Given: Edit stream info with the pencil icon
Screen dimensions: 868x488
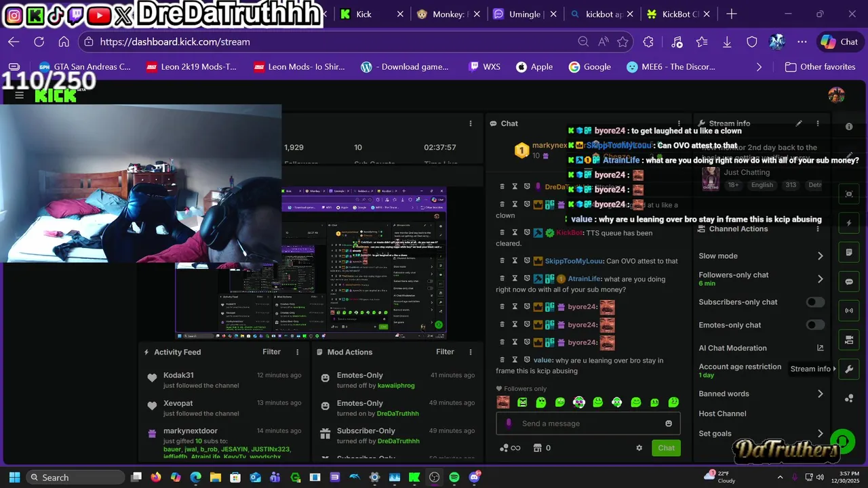Looking at the screenshot, I should (x=799, y=123).
